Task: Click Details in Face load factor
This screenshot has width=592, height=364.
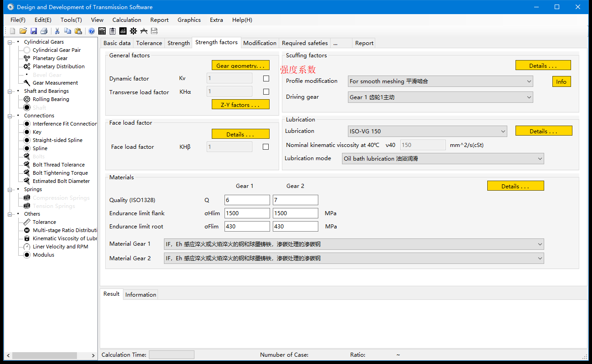Action: point(240,134)
